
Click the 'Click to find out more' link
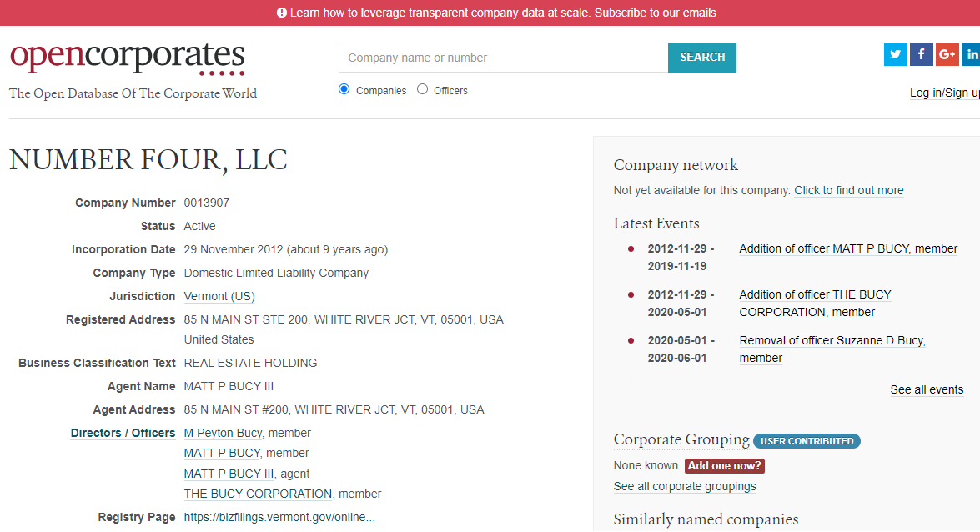click(849, 190)
